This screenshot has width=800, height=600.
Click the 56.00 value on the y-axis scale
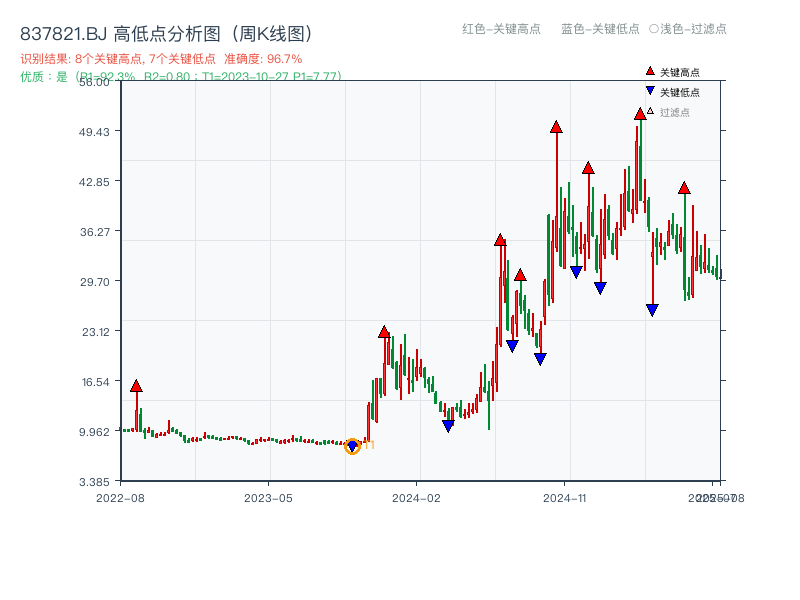[94, 84]
